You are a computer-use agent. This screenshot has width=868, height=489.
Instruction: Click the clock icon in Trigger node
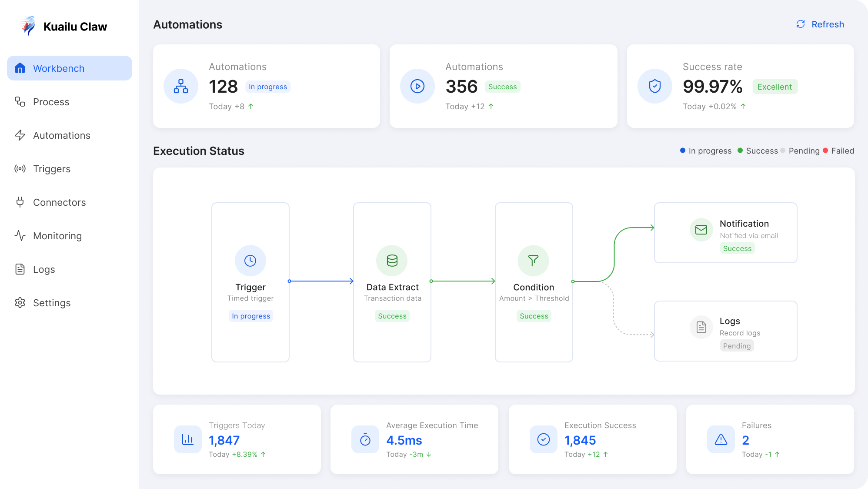pos(250,261)
